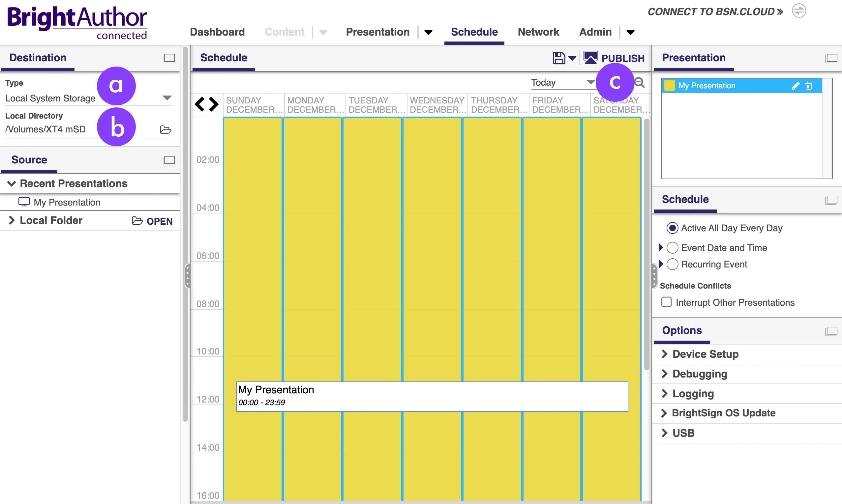Click the save schedule floppy disk icon

click(558, 58)
